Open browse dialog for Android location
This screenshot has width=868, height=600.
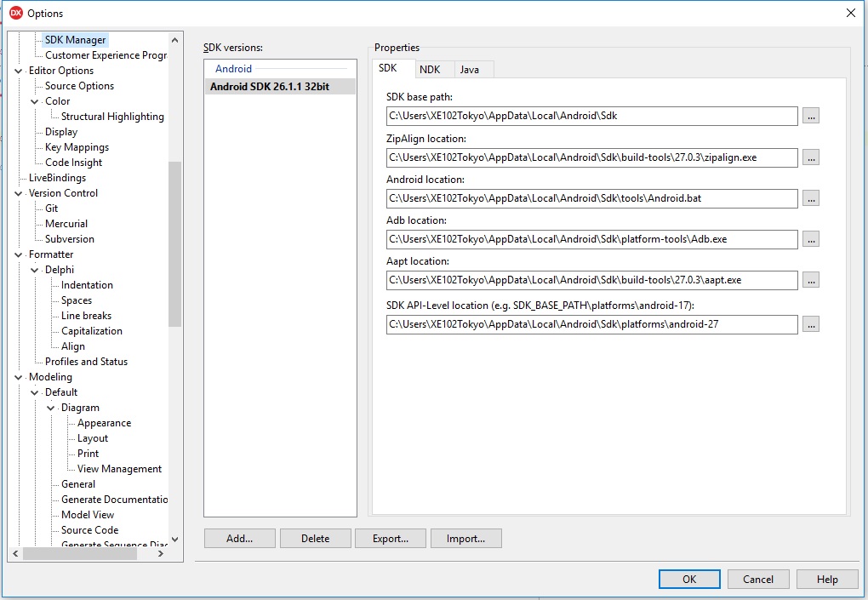pyautogui.click(x=810, y=198)
